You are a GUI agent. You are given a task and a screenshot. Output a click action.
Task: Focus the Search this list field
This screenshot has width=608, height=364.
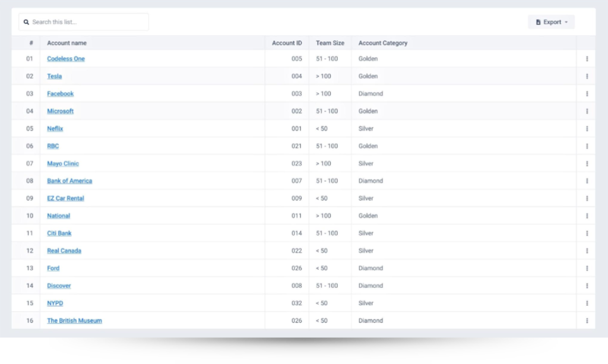tap(84, 22)
